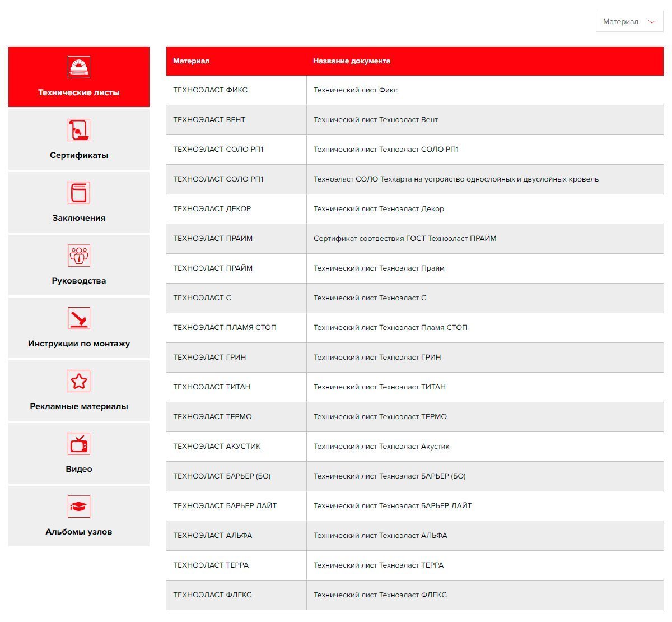Open Инструкции по монтажу section label
Screen dimensions: 672x622
click(x=79, y=344)
